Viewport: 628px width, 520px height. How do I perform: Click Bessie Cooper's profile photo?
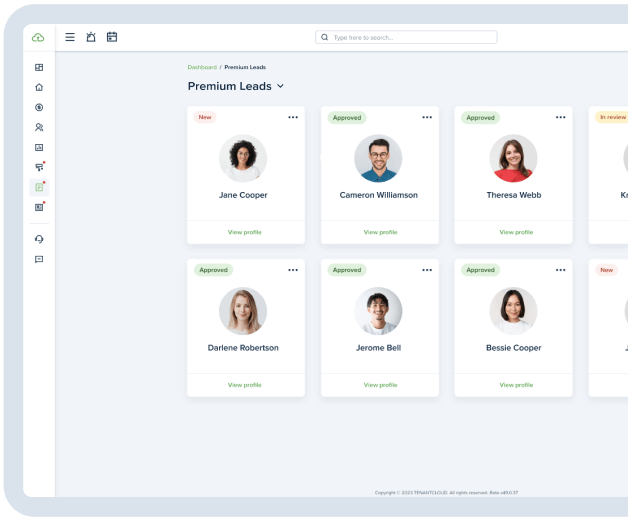pos(513,311)
